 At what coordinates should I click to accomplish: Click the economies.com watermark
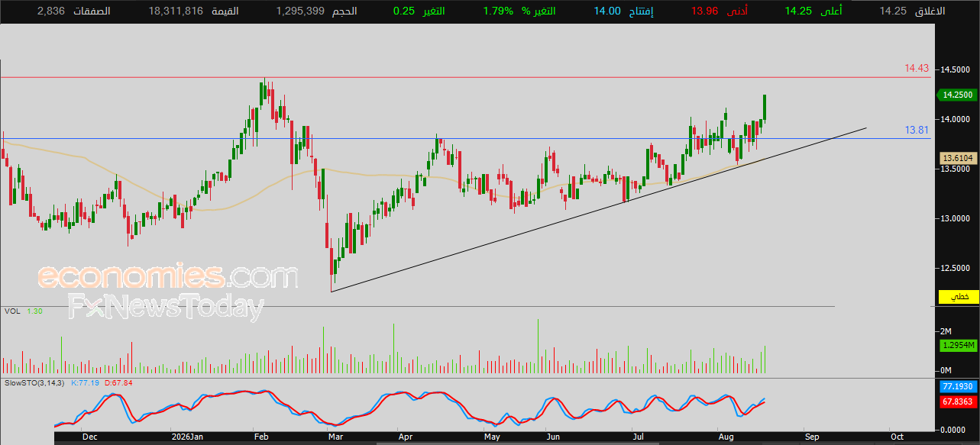coord(168,276)
